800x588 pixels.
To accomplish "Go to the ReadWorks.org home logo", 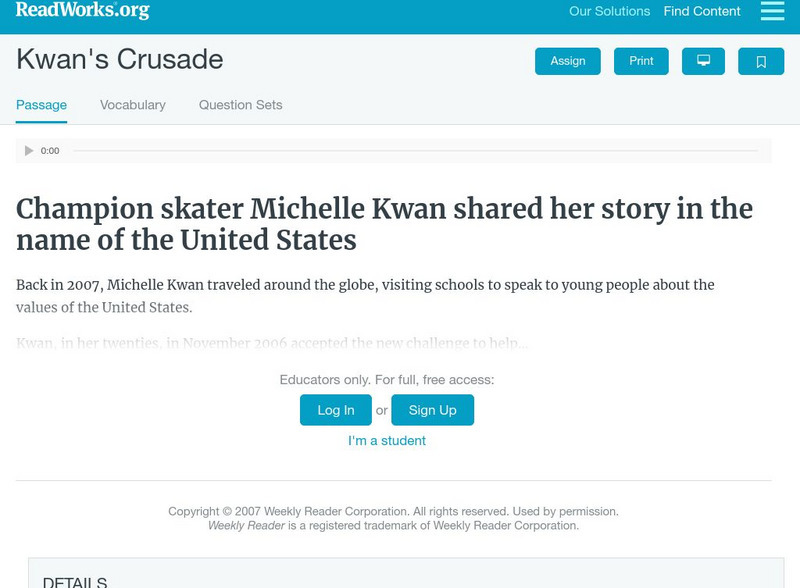I will coord(82,11).
